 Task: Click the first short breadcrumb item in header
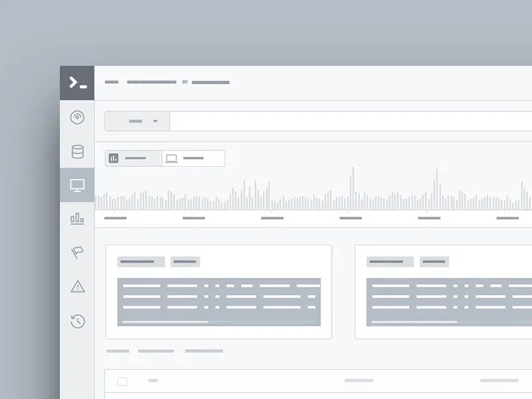(x=112, y=82)
